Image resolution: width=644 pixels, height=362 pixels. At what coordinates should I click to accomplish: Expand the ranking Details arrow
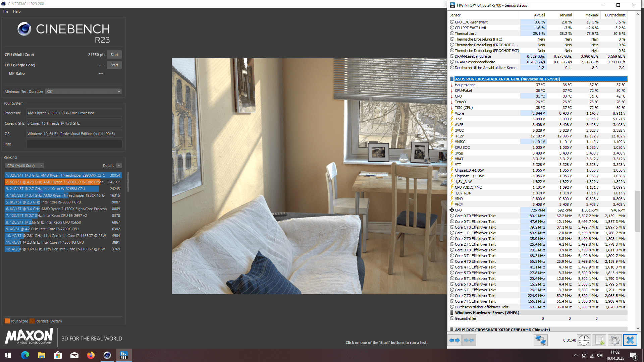(119, 166)
